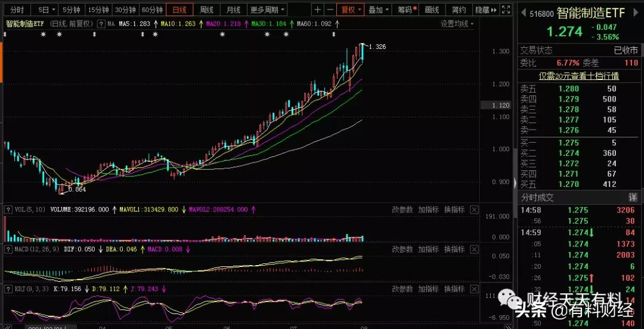Select 日线 daily chart
This screenshot has height=329, width=644.
pos(179,10)
